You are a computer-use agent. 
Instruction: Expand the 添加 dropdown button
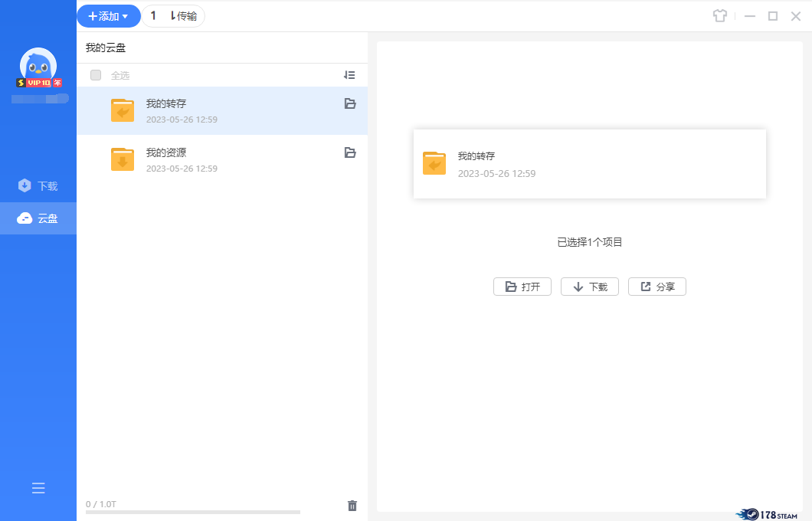coord(108,16)
